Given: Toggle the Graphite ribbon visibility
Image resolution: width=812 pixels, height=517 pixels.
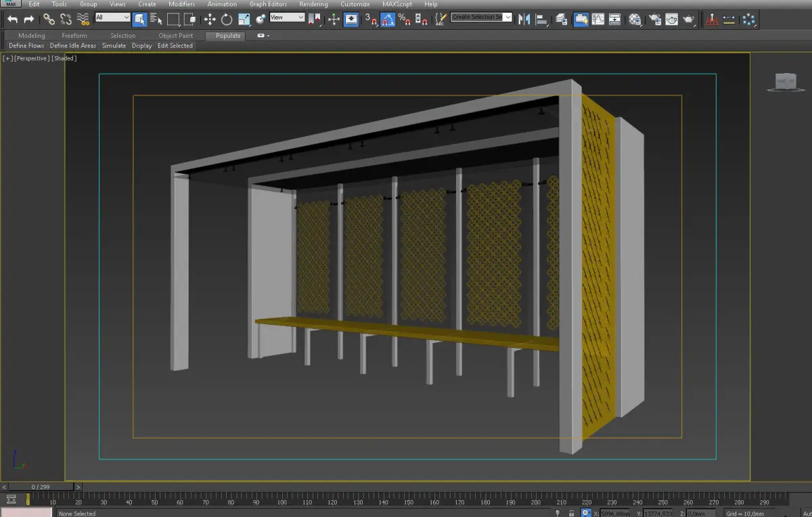Looking at the screenshot, I should [581, 20].
